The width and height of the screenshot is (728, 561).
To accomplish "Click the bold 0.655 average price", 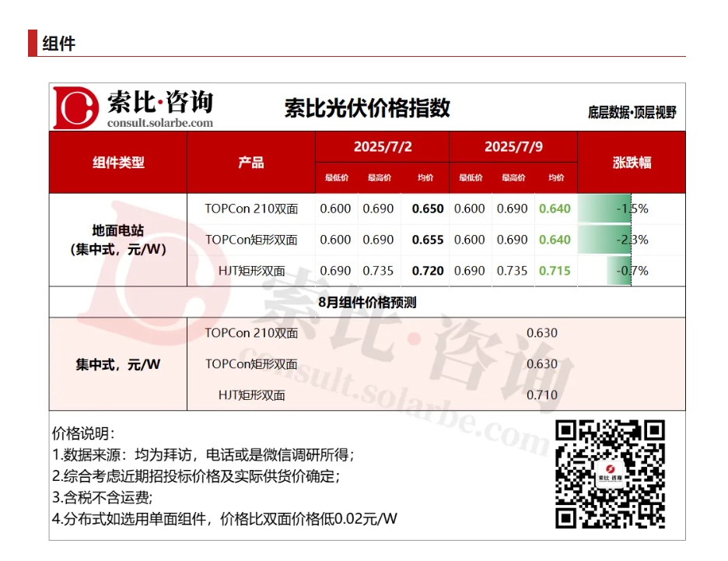I will tap(428, 240).
